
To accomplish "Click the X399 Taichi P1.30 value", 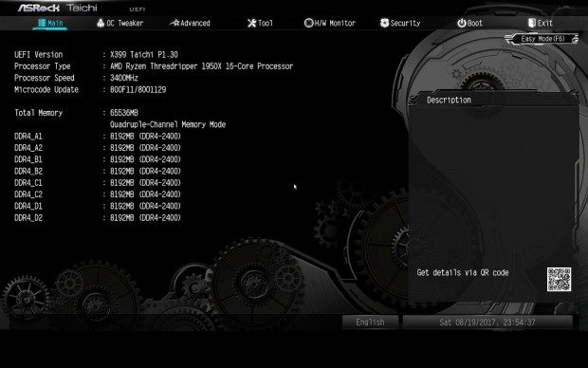I will [144, 54].
